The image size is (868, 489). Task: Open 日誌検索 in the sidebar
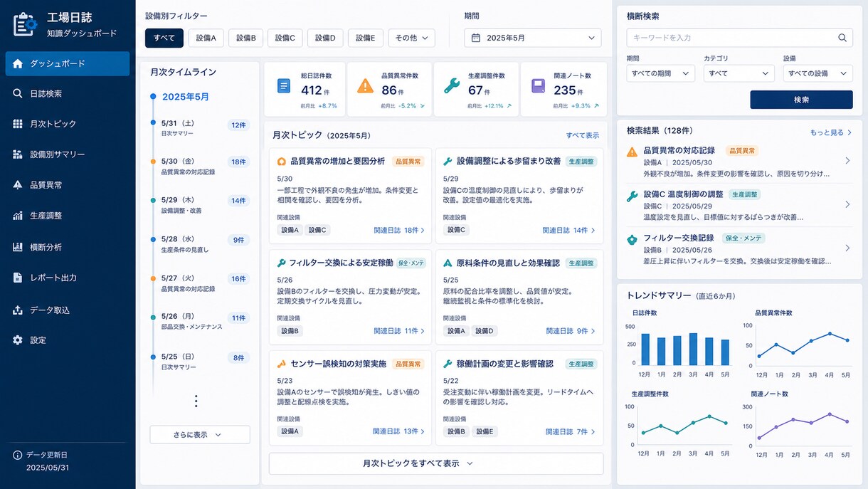pos(68,93)
